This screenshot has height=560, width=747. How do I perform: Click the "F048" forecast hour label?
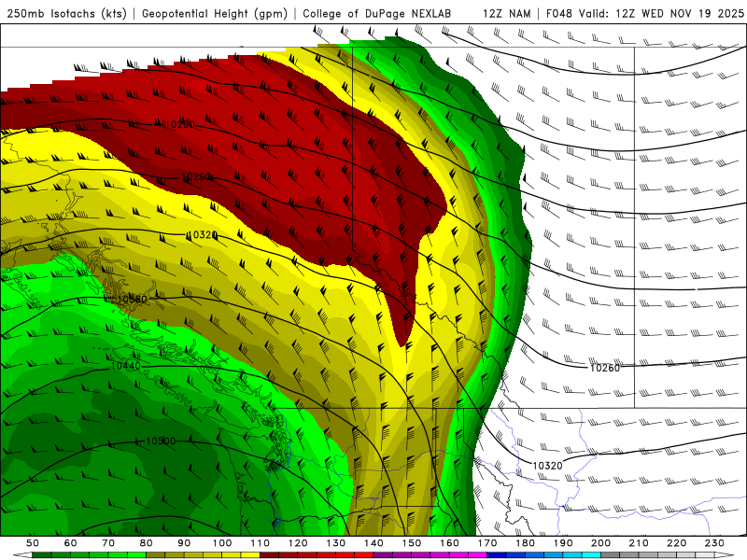(x=558, y=14)
